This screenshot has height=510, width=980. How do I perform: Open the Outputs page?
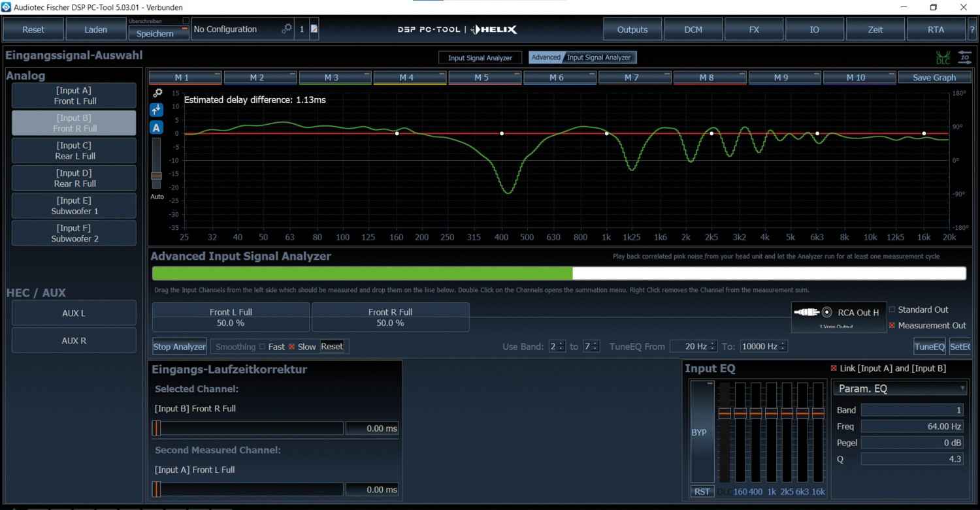click(632, 29)
